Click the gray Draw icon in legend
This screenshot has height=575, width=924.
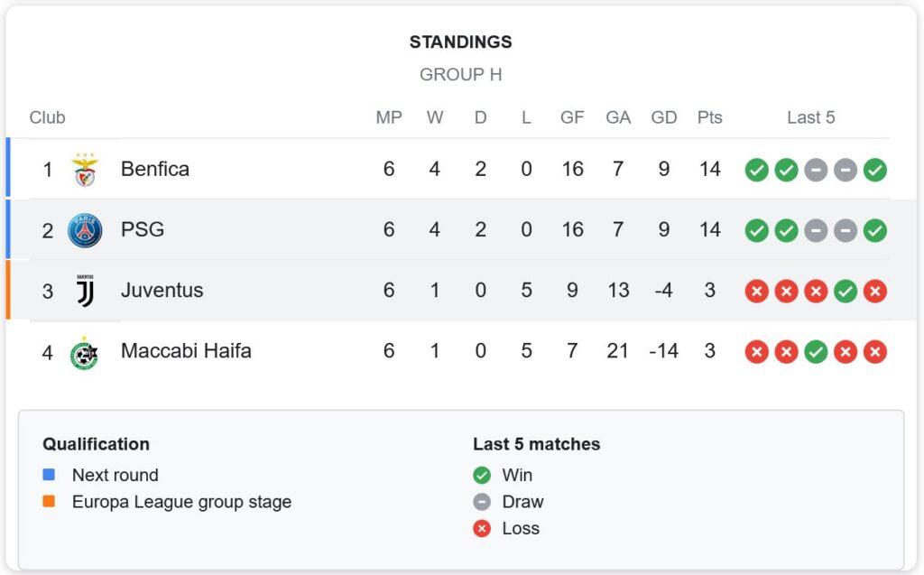tap(482, 502)
